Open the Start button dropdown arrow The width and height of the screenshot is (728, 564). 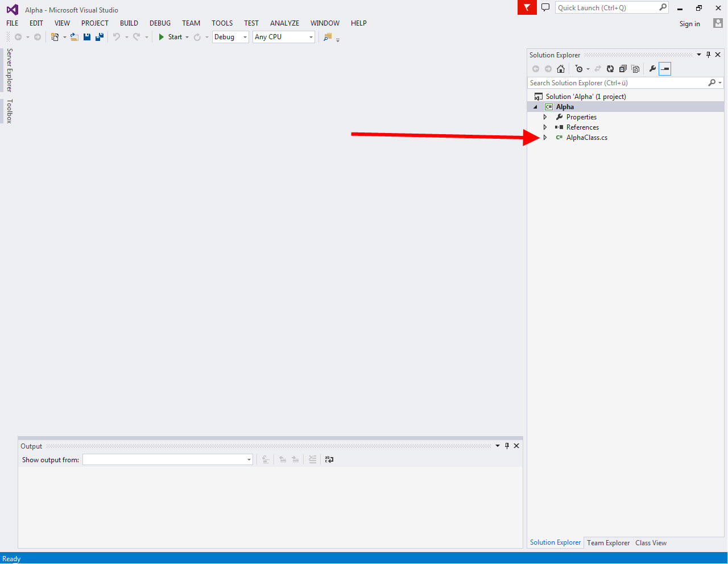(187, 38)
